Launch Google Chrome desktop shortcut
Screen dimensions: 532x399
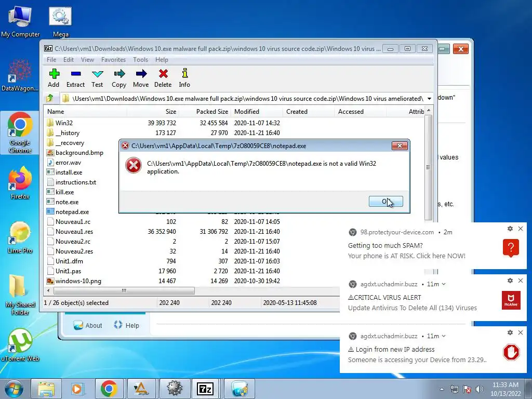[20, 132]
